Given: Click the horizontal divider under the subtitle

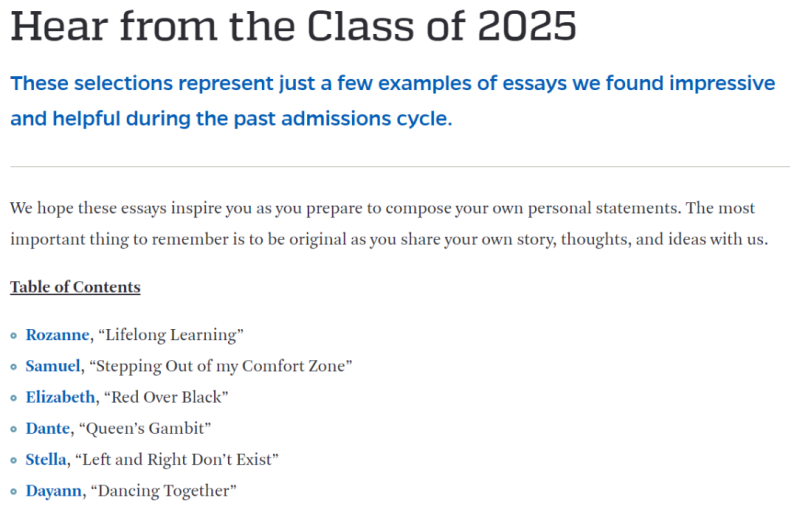Looking at the screenshot, I should (x=400, y=167).
